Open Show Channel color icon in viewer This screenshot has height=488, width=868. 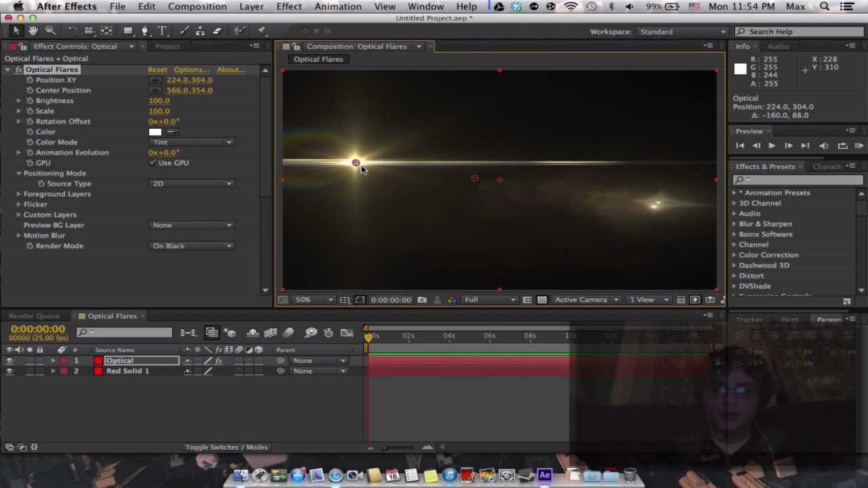(452, 300)
